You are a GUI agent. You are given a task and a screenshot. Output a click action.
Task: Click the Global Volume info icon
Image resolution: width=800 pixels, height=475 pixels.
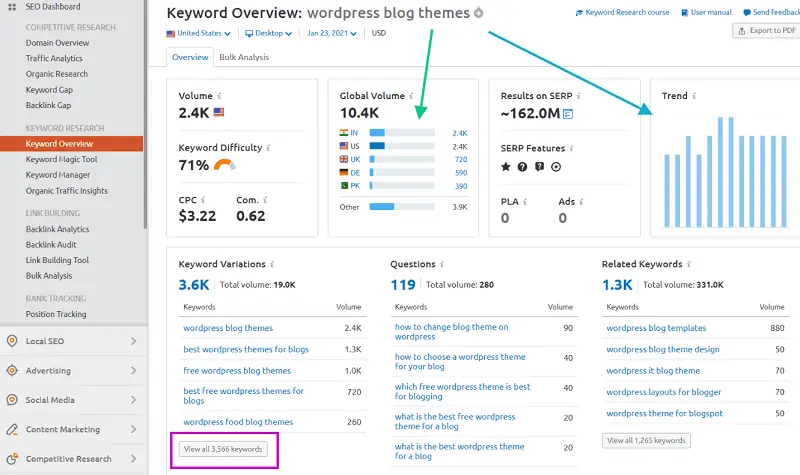tap(411, 96)
